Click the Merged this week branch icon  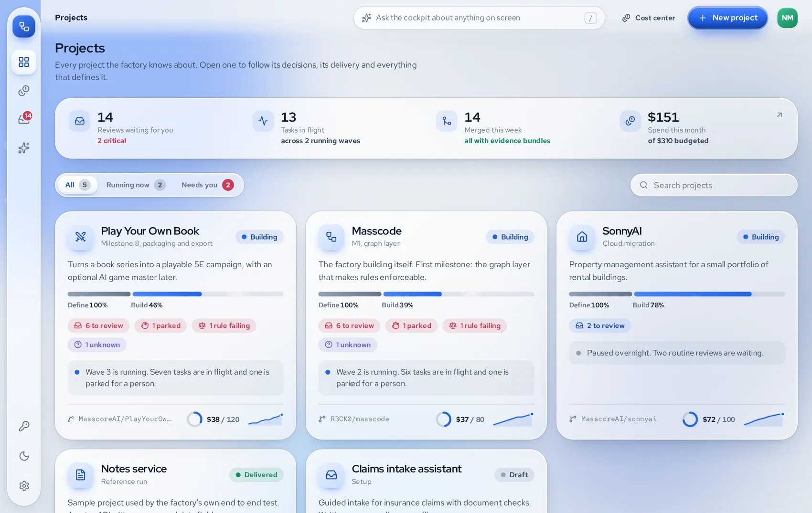tap(447, 121)
